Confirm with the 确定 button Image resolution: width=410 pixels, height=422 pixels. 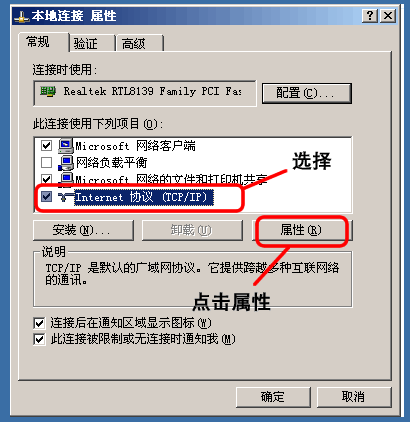[x=273, y=397]
